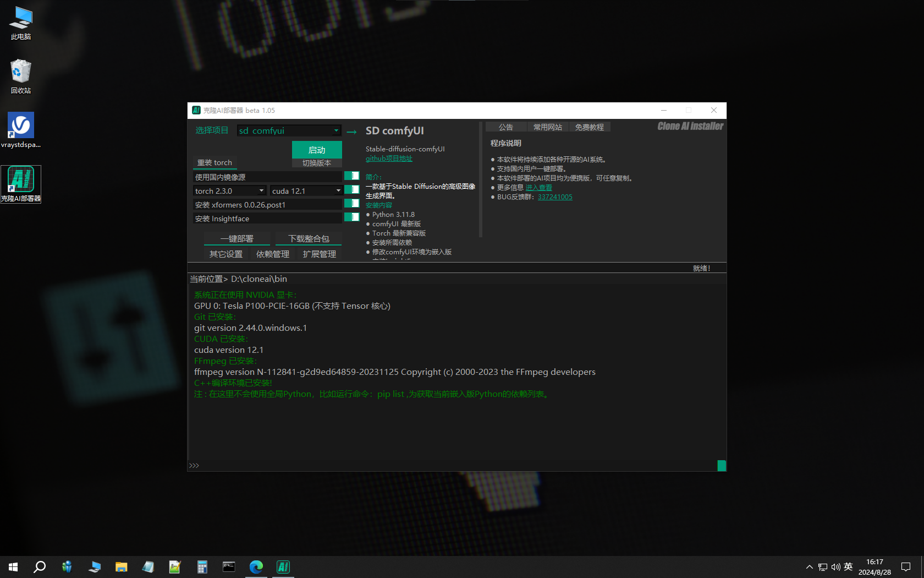The image size is (924, 578).
Task: Click the cuda version 12.1 output line
Action: pyautogui.click(x=229, y=350)
